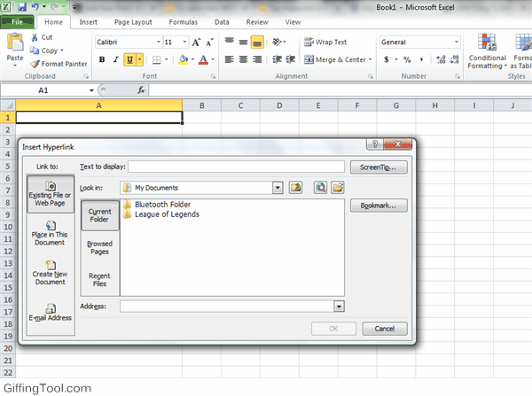Apply Percent Style format
Screen dimensions: 532x396
407,59
